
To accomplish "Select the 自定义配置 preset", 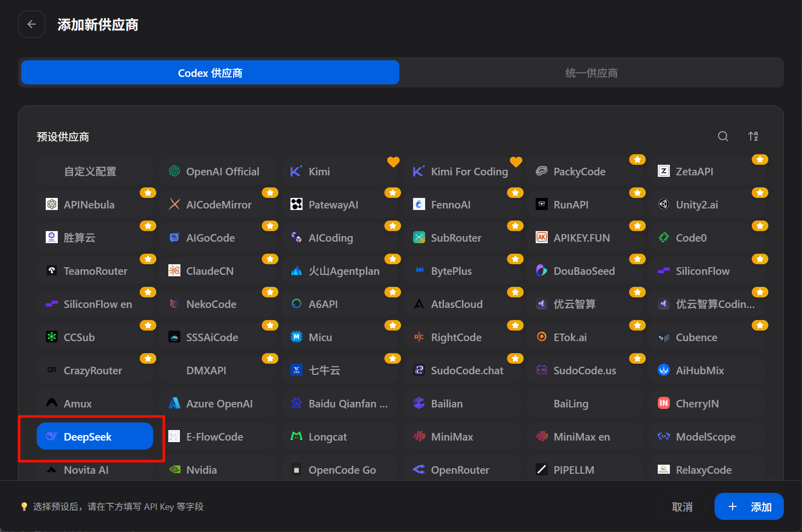I will [x=95, y=172].
